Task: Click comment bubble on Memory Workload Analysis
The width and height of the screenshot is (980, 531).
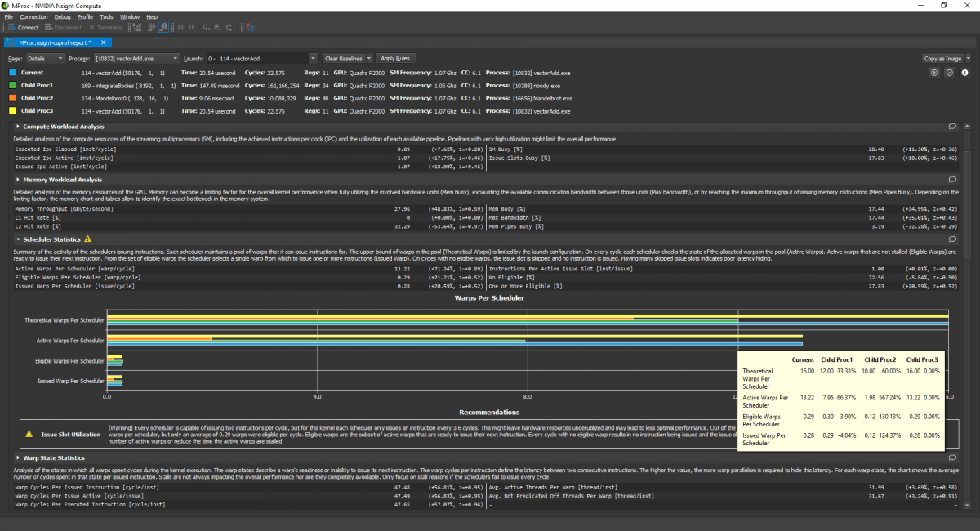Action: (x=952, y=179)
